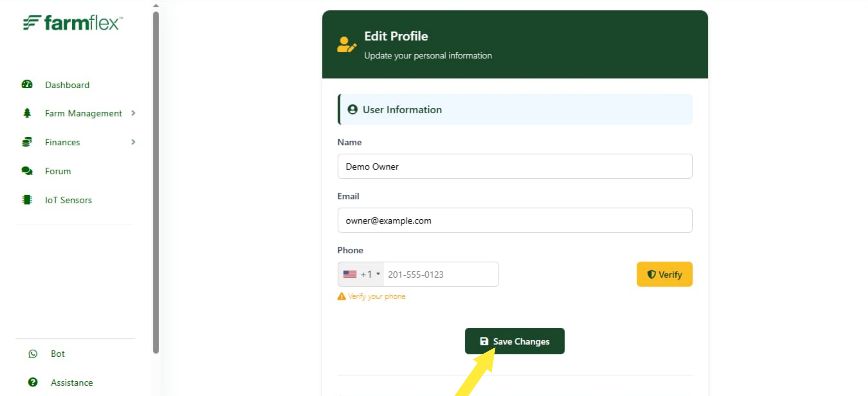Click the Finances coins icon
This screenshot has height=396, width=868.
pyautogui.click(x=27, y=142)
